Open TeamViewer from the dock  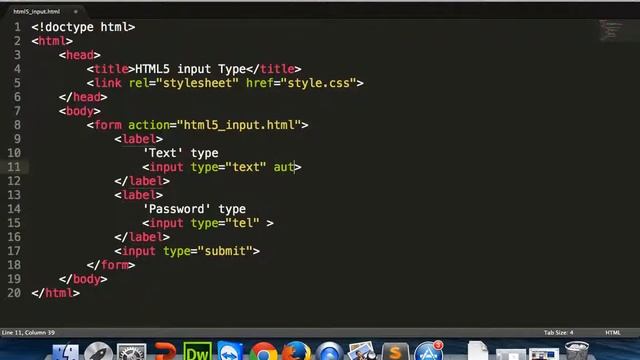coord(230,352)
